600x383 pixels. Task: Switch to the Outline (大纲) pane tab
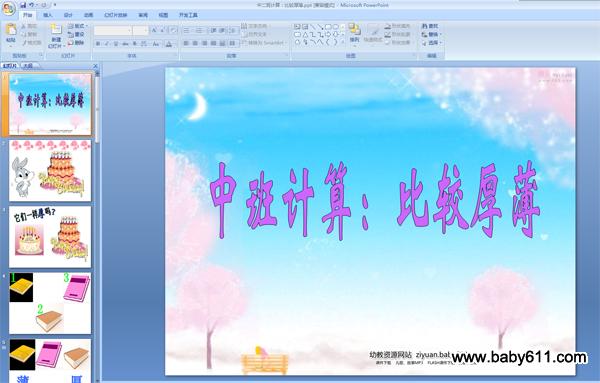coord(28,66)
